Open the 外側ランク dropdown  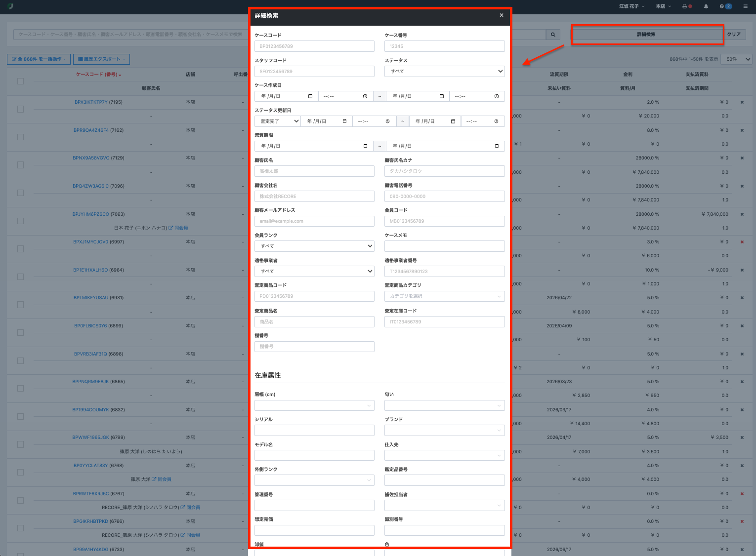(x=314, y=480)
